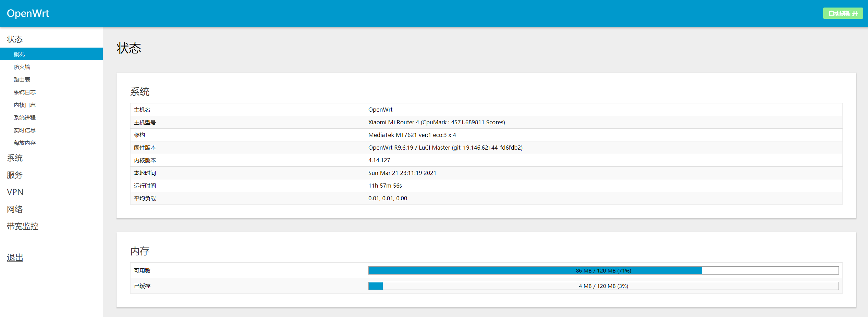
Task: Click the 平均负载 row label
Action: 145,198
